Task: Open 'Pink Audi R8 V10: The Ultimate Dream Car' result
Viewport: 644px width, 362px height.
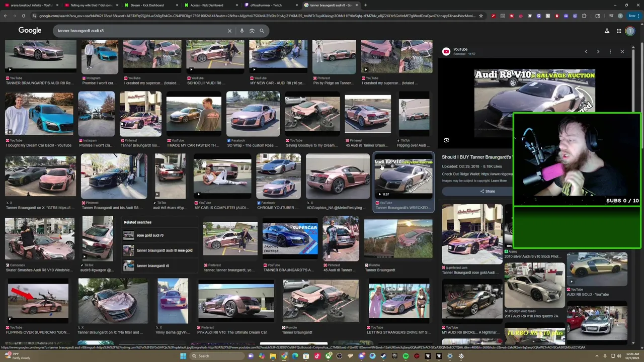Action: 236,301
